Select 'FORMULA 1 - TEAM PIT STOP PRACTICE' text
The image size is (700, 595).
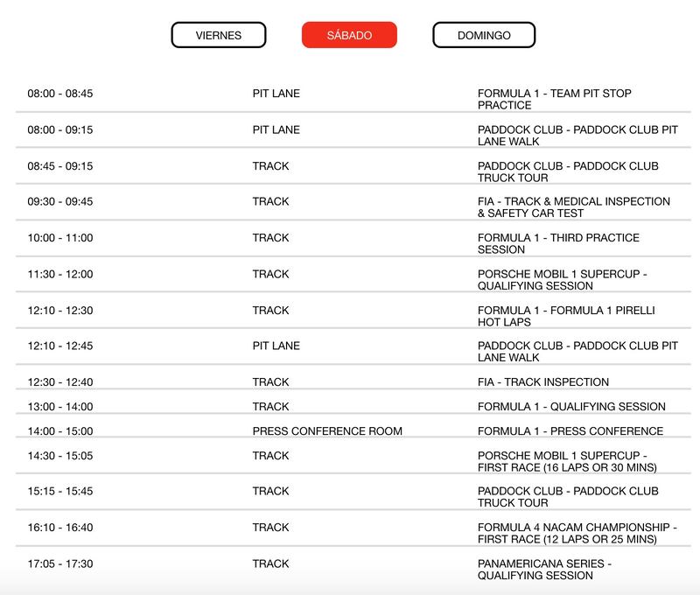(x=555, y=99)
